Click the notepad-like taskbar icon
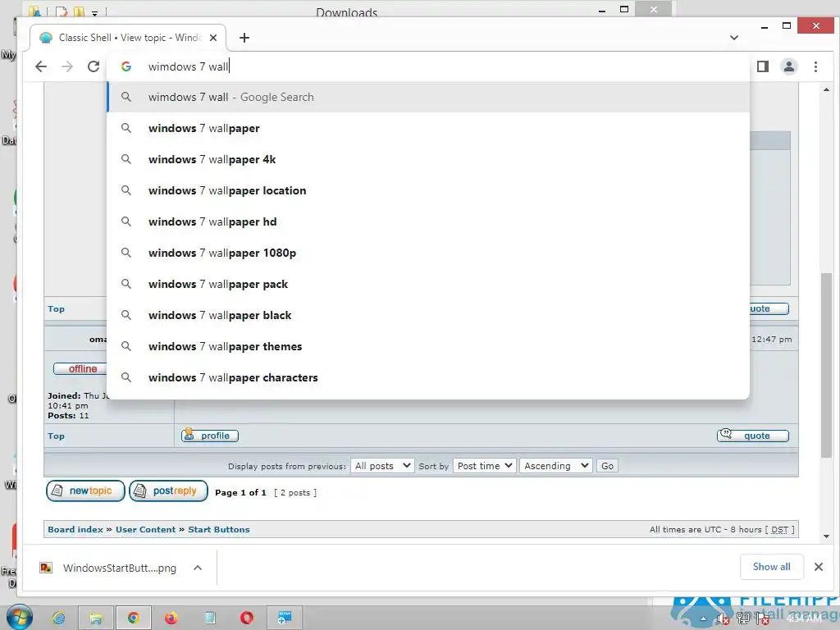Image resolution: width=840 pixels, height=630 pixels. coord(209,618)
